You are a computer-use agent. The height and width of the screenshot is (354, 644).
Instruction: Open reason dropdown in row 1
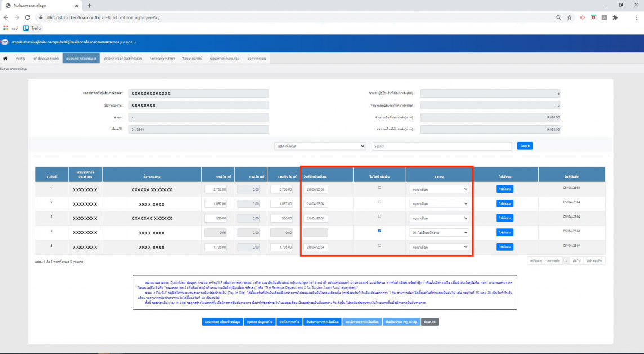click(439, 189)
